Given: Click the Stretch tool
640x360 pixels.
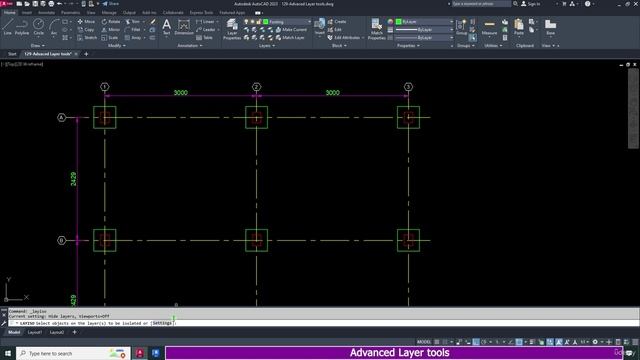Looking at the screenshot, I should (x=87, y=38).
